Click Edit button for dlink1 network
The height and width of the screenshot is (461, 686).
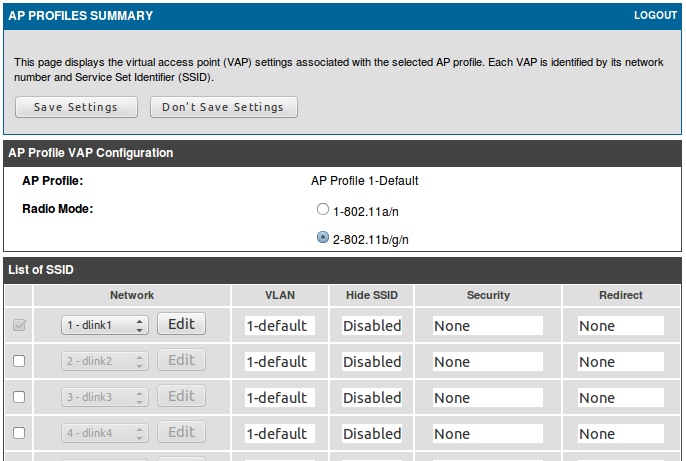tap(181, 324)
